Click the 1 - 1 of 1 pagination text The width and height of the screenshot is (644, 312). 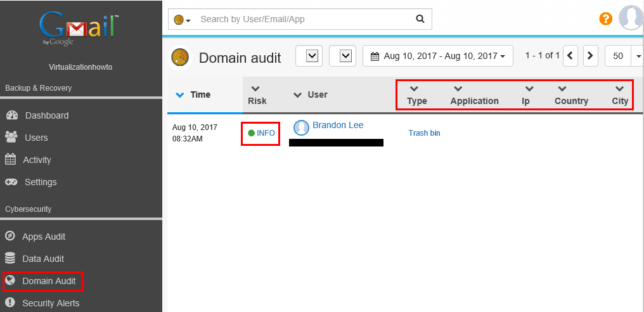pos(542,56)
